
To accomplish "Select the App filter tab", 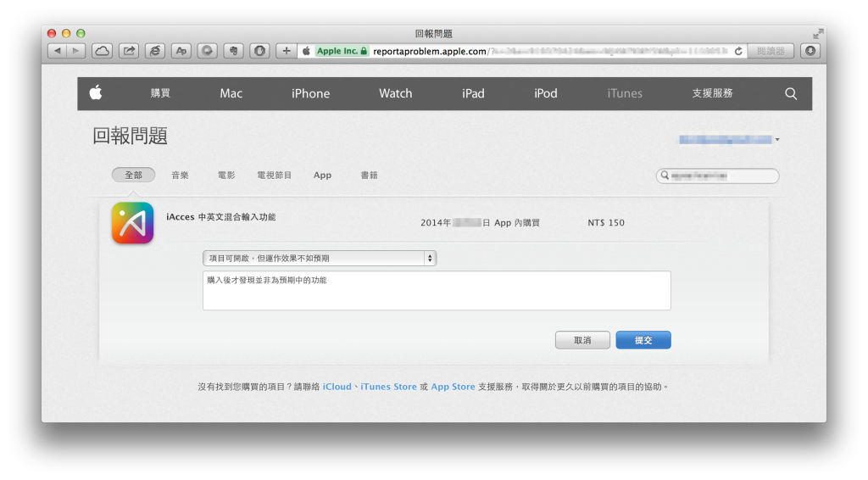I will [322, 175].
